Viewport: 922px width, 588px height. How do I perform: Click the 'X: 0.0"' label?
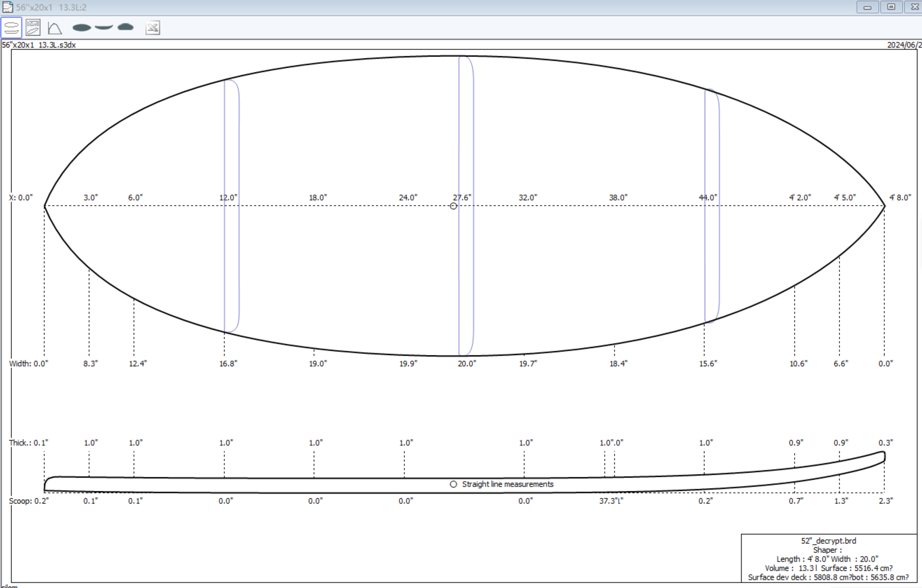(x=21, y=198)
